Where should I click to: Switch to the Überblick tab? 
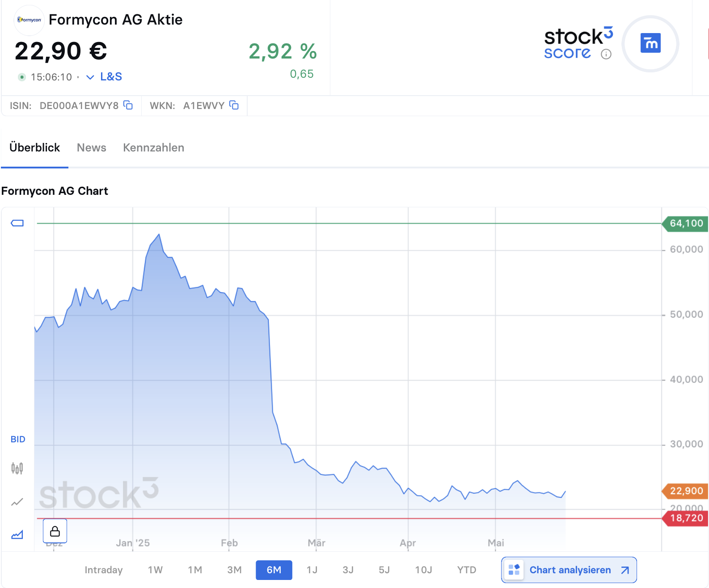pyautogui.click(x=34, y=148)
